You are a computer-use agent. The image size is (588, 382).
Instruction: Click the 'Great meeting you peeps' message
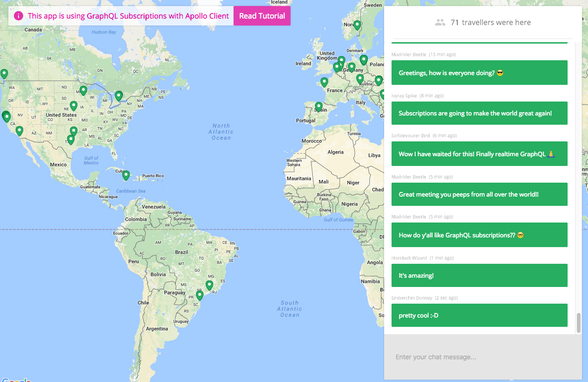(x=480, y=194)
